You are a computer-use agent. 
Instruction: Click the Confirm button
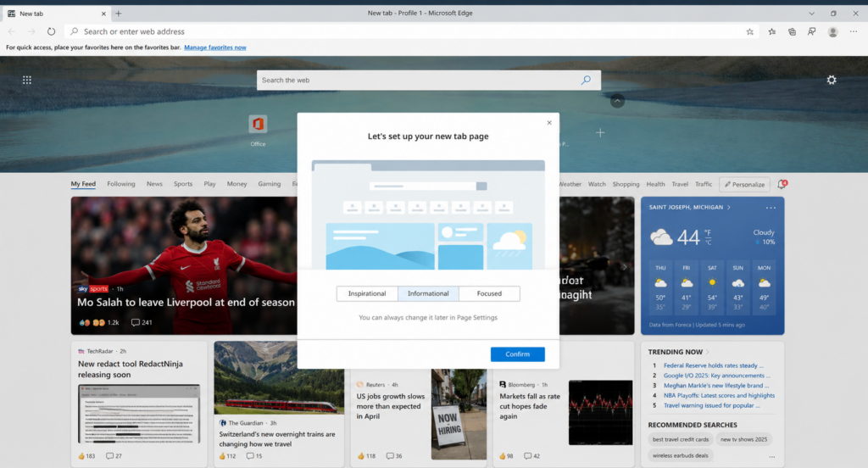pos(518,354)
